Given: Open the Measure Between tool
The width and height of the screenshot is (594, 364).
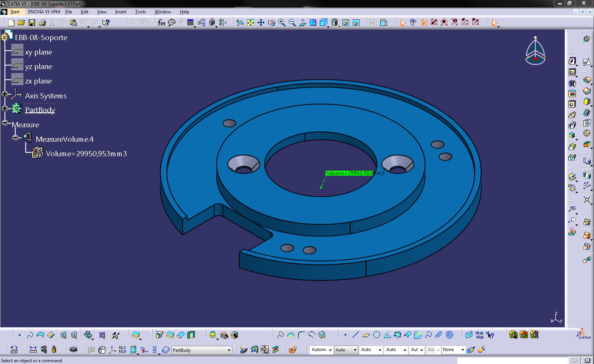Looking at the screenshot, I should [33, 350].
